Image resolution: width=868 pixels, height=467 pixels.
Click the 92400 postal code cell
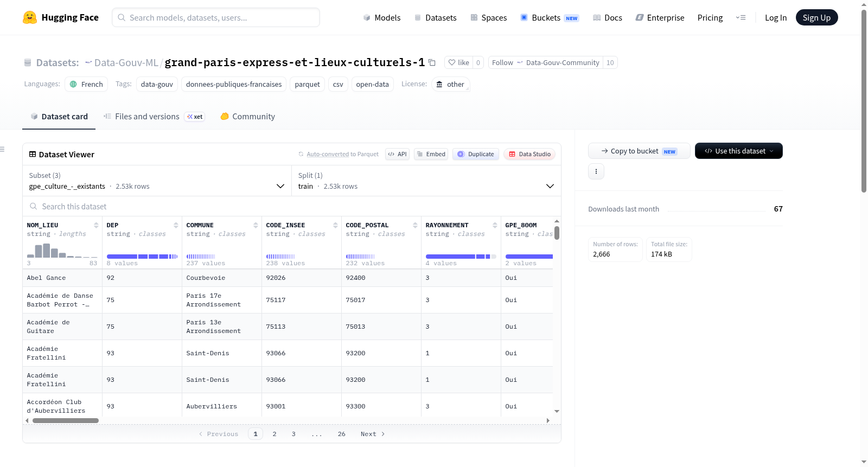tap(381, 278)
